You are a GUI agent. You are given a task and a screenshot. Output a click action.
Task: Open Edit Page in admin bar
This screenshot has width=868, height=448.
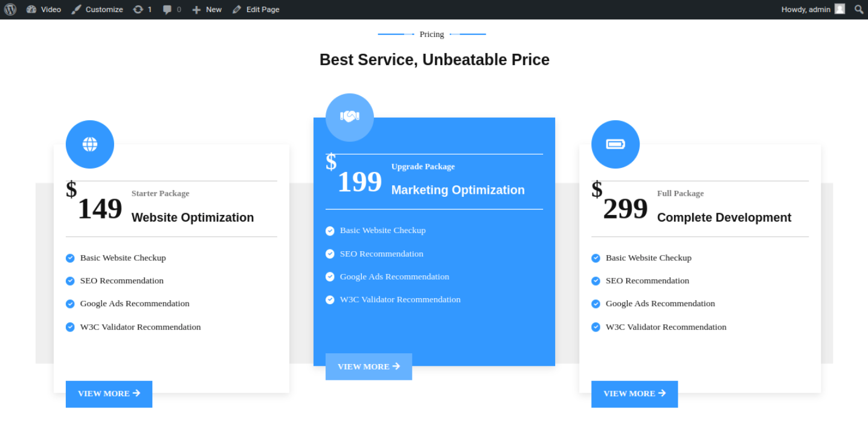pos(256,10)
